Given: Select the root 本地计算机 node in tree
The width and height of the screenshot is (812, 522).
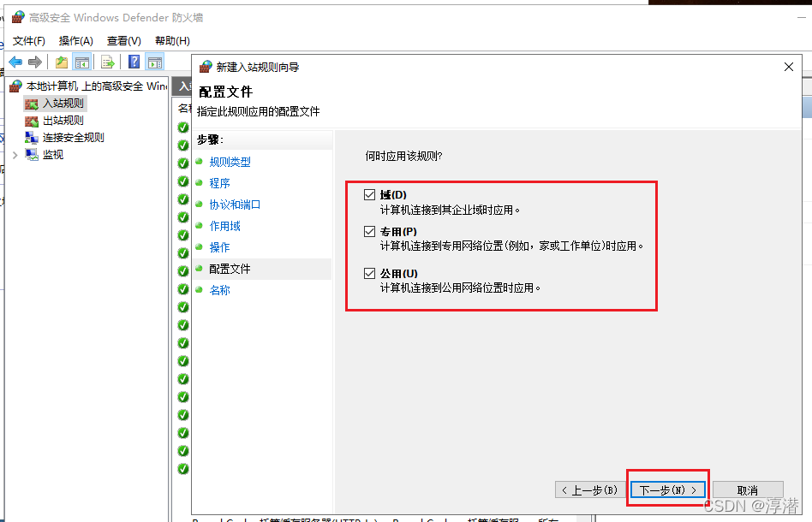Looking at the screenshot, I should 88,86.
